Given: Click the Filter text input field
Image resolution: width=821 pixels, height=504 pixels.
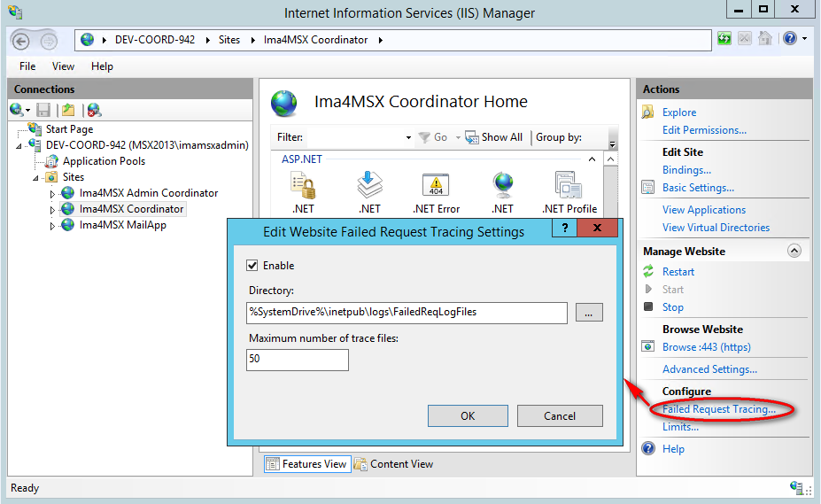Looking at the screenshot, I should 354,138.
